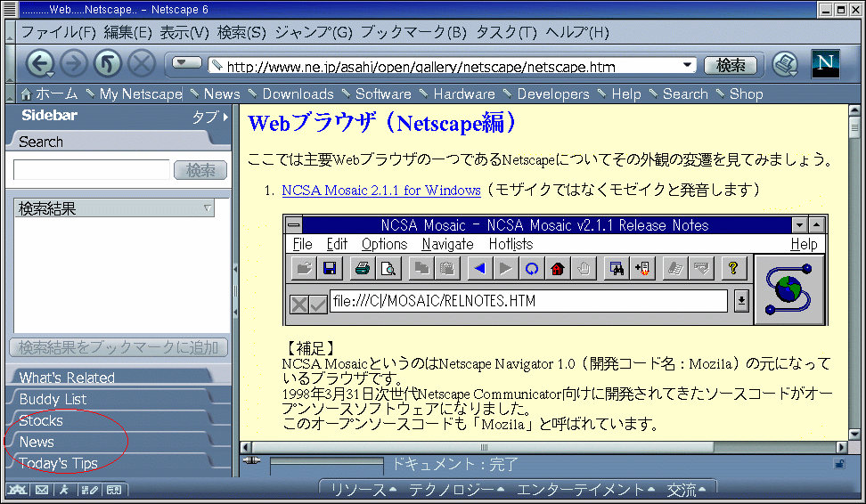Click Hardware on the personal toolbar
866x504 pixels.
click(458, 93)
